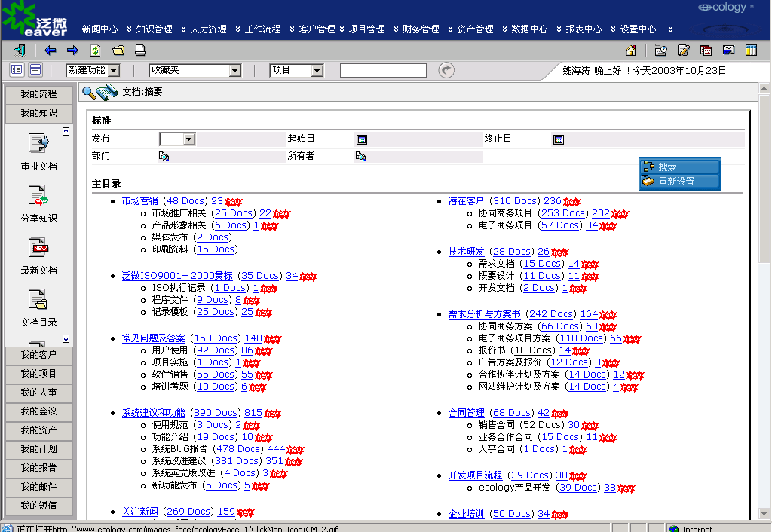Open the red calendar icon in toolbar
Screen dimensions: 772x532
(706, 50)
